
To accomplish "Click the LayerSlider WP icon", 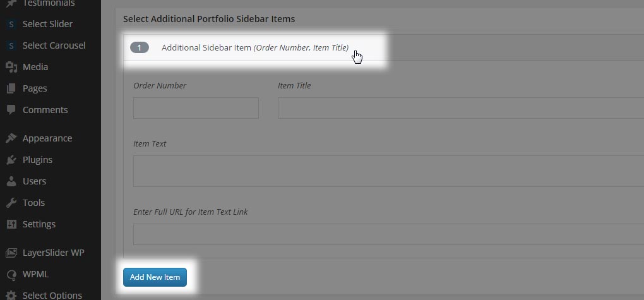I will coord(11,253).
